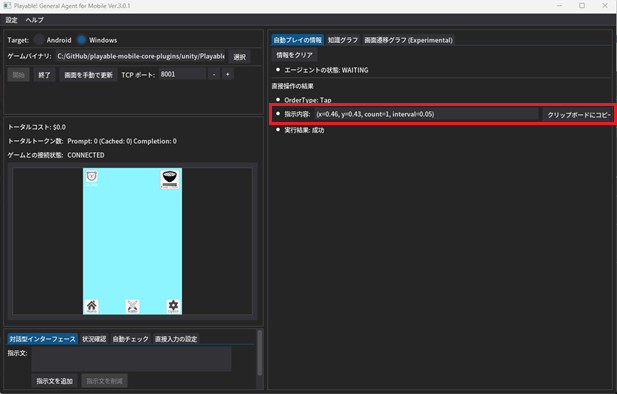This screenshot has height=394, width=617.
Task: Switch to the 知識グラフ tab
Action: pos(343,40)
